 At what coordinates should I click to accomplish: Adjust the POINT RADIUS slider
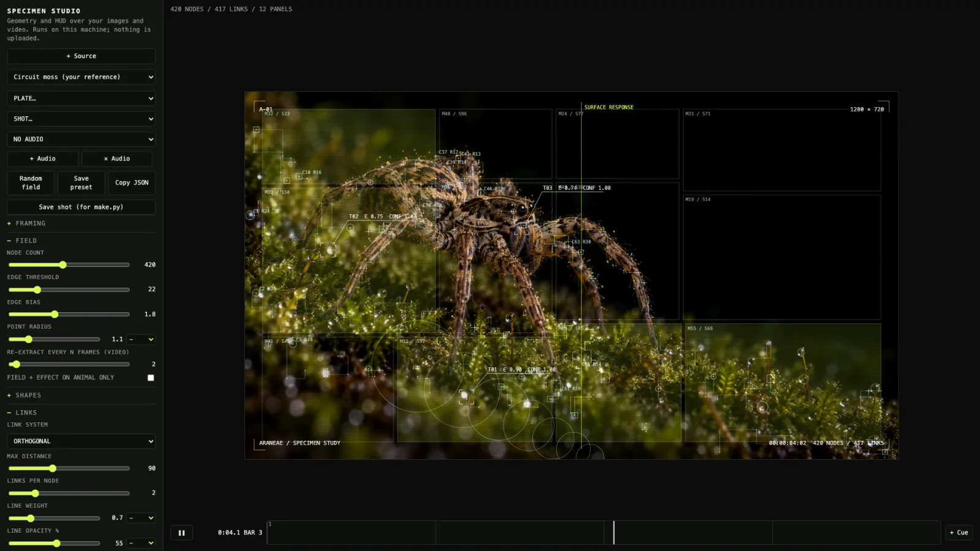pyautogui.click(x=54, y=339)
